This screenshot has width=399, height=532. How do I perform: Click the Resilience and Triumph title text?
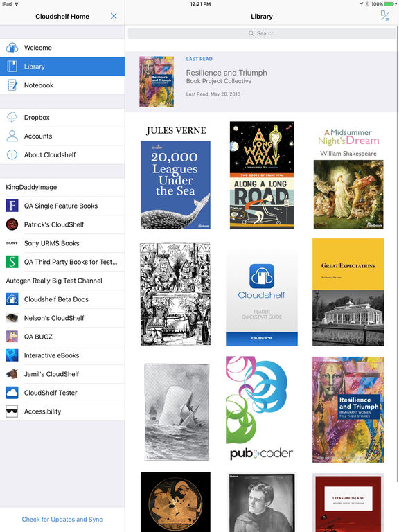click(x=227, y=73)
